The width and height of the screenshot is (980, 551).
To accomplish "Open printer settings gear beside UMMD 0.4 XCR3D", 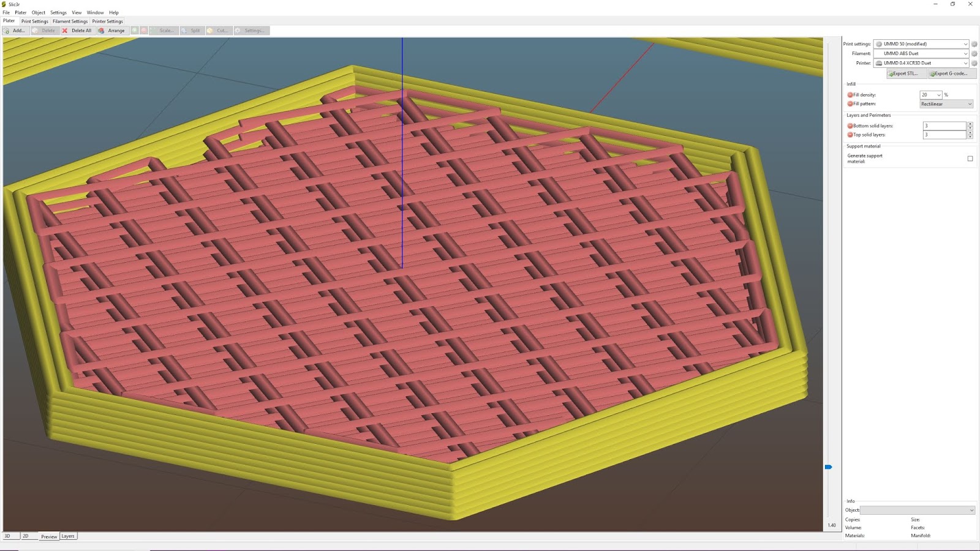I will click(x=974, y=63).
